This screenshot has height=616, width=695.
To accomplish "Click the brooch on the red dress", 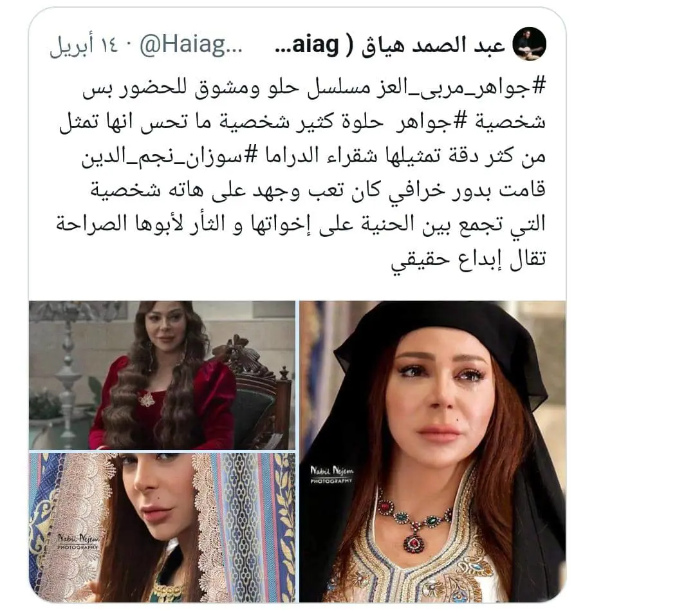I will click(x=146, y=400).
